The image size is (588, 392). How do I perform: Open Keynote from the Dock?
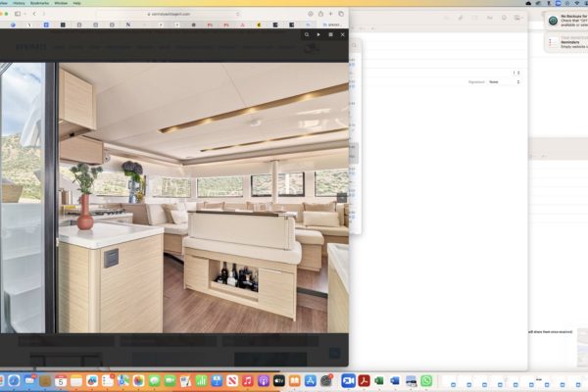[217, 381]
